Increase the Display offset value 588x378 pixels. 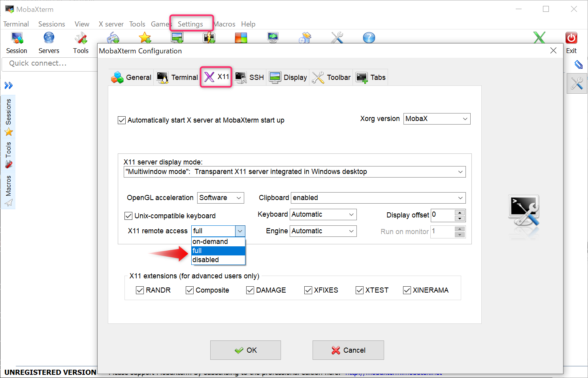[x=460, y=212]
